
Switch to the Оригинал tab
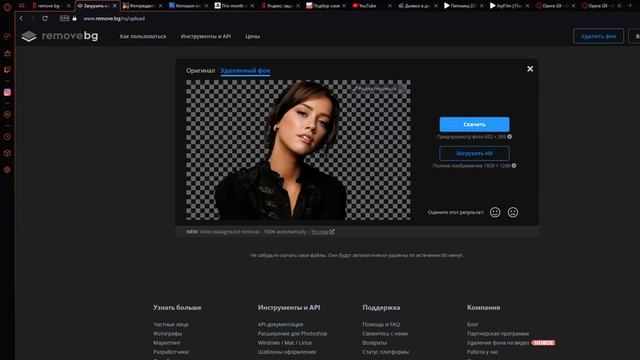point(200,71)
